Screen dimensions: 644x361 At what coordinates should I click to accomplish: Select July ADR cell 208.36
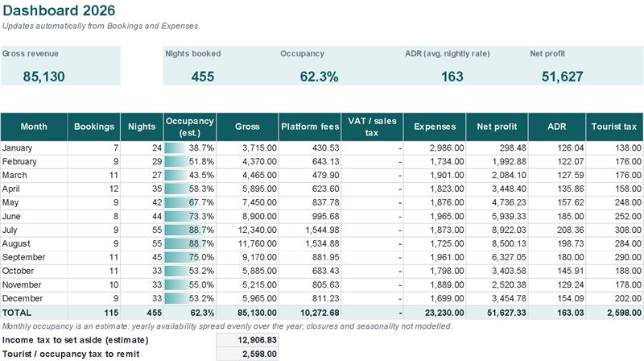[x=557, y=230]
